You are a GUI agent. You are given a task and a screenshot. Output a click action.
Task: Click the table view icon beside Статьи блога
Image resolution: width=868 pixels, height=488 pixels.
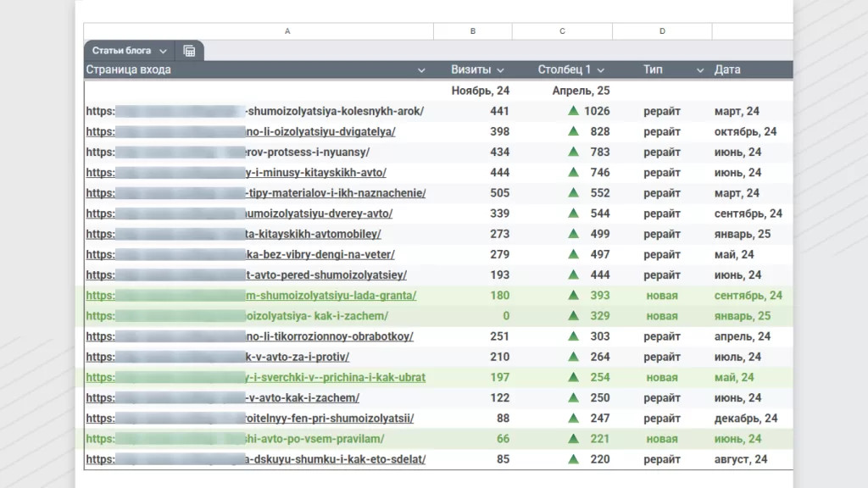coord(189,51)
